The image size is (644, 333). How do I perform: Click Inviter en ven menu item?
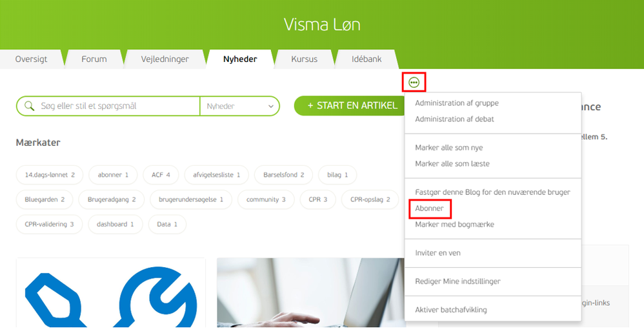tap(438, 253)
